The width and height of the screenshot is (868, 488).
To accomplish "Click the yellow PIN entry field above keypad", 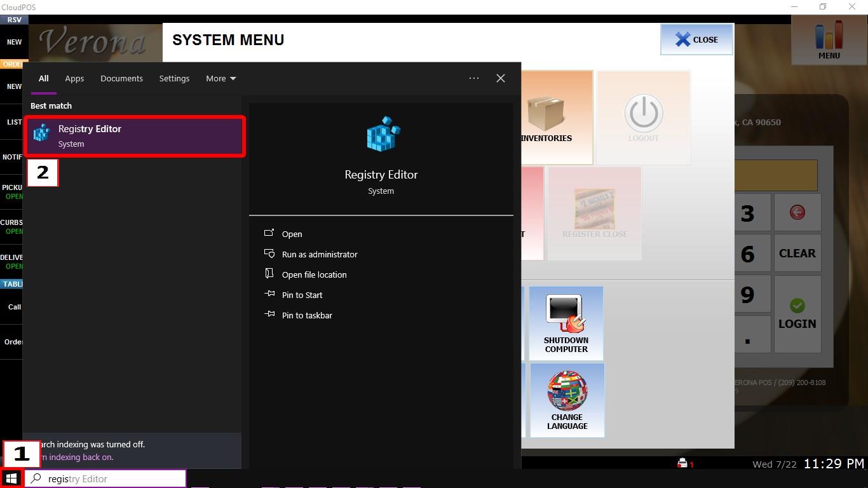I will tap(775, 175).
